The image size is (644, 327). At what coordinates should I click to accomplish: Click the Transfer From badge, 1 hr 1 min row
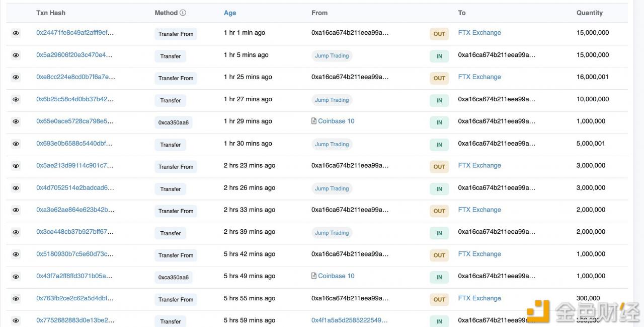point(176,34)
